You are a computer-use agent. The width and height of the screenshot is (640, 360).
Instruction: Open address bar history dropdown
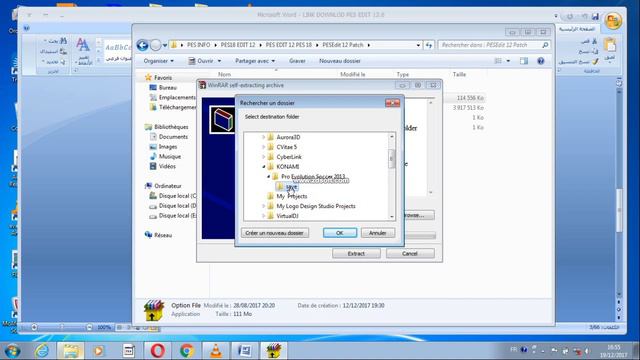418,45
